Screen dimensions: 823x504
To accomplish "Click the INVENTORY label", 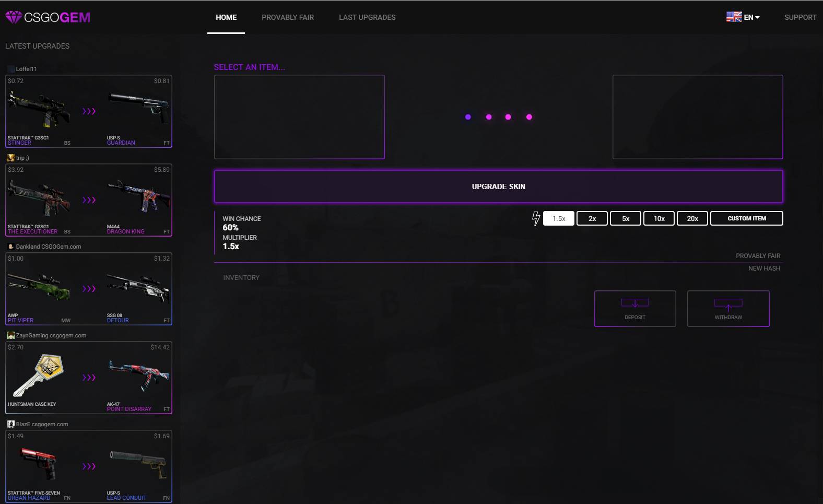I will pos(241,278).
